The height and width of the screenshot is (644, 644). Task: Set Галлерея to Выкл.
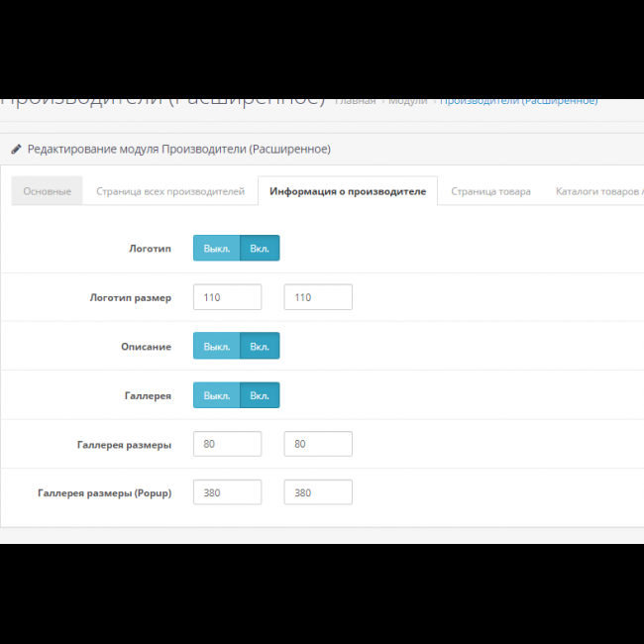[216, 395]
